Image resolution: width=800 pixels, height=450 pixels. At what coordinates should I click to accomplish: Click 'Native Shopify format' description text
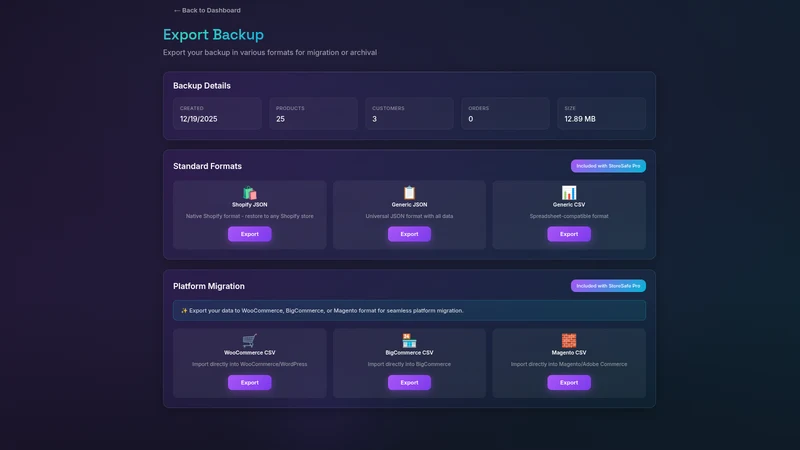click(x=249, y=216)
